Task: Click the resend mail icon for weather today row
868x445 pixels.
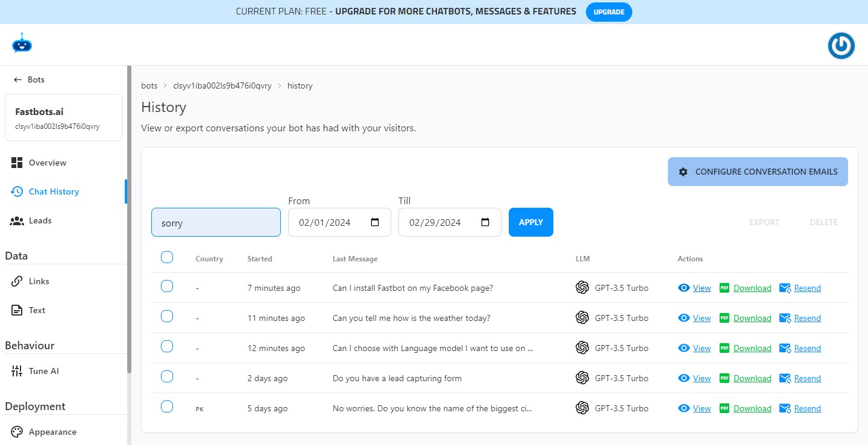Action: tap(785, 318)
